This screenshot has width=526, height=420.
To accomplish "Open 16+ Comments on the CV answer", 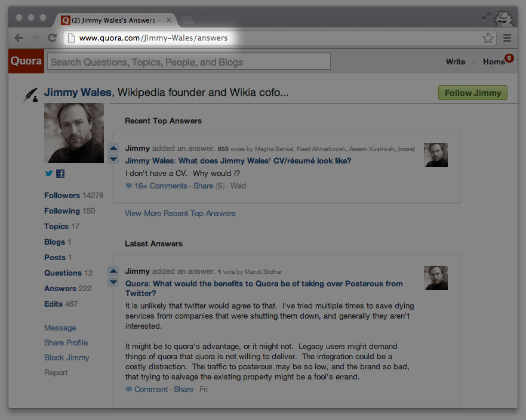I will coord(161,186).
